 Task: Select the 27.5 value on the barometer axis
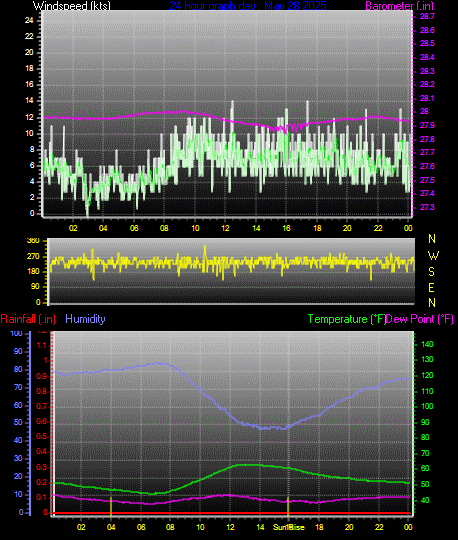pyautogui.click(x=427, y=180)
